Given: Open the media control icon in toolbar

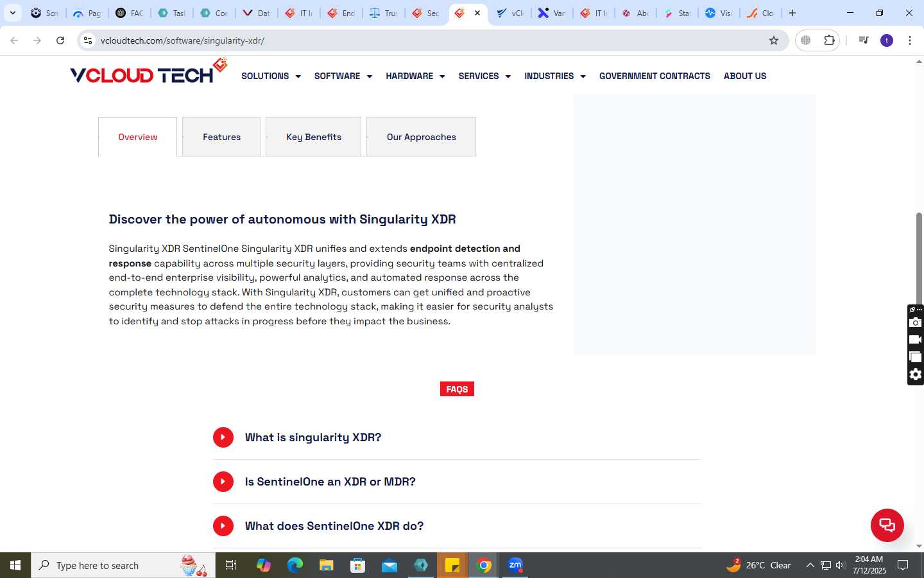Looking at the screenshot, I should point(864,40).
